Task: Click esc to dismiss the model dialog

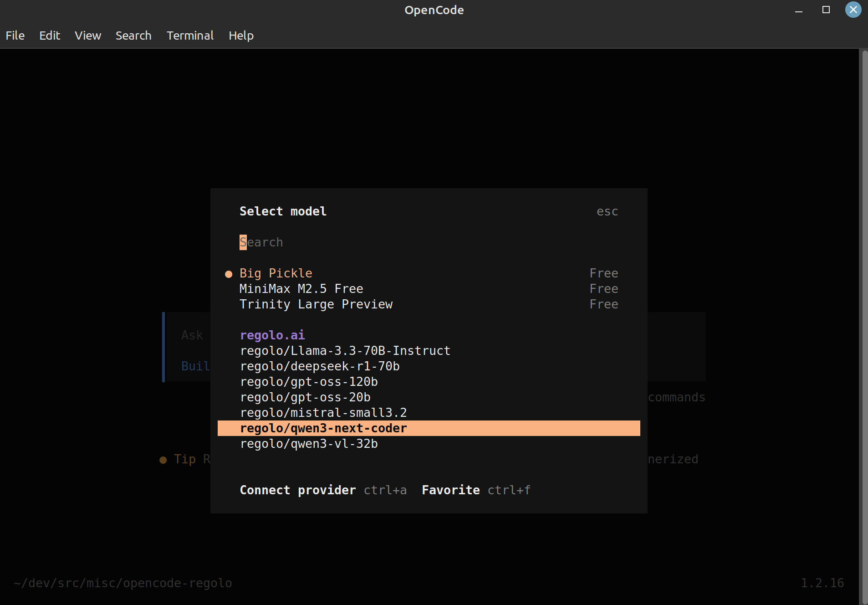Action: point(608,211)
